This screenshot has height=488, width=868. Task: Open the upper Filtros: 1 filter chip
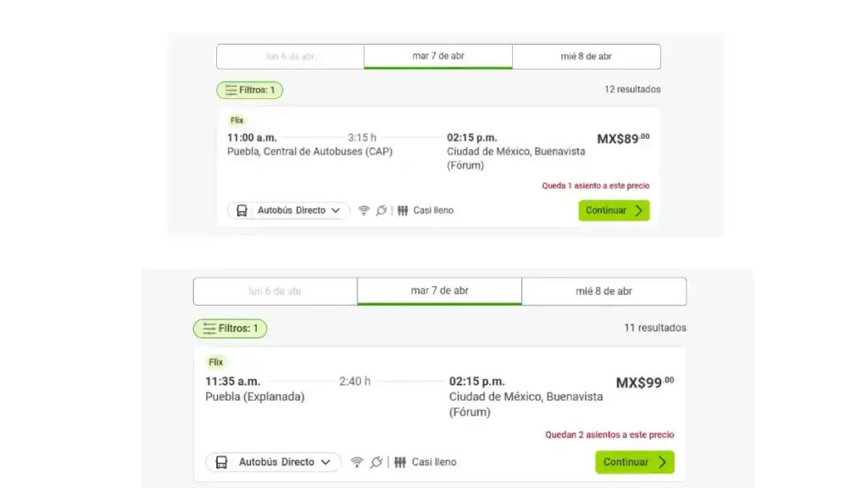(250, 90)
